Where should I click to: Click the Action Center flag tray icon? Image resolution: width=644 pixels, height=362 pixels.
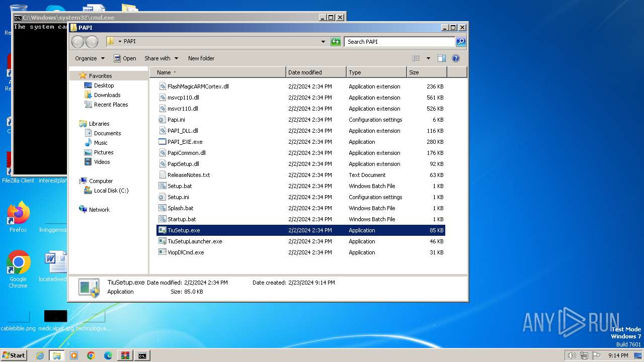coord(596,355)
